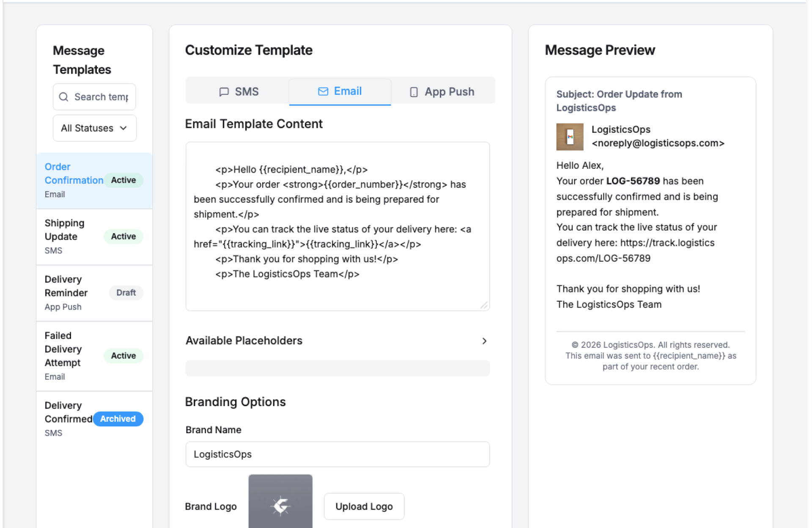Click the Brand Name input field

tap(337, 454)
